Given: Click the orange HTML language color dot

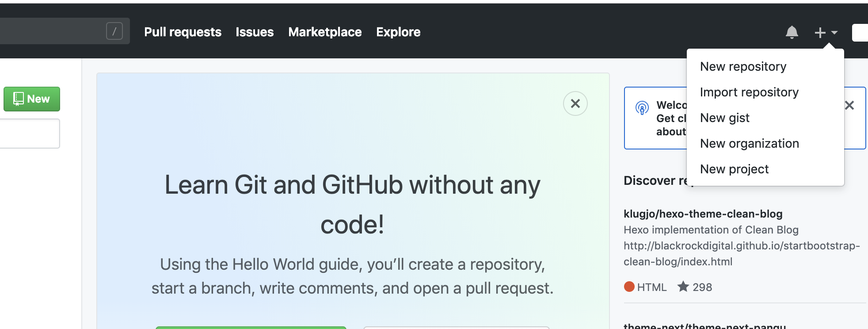Looking at the screenshot, I should pos(629,287).
